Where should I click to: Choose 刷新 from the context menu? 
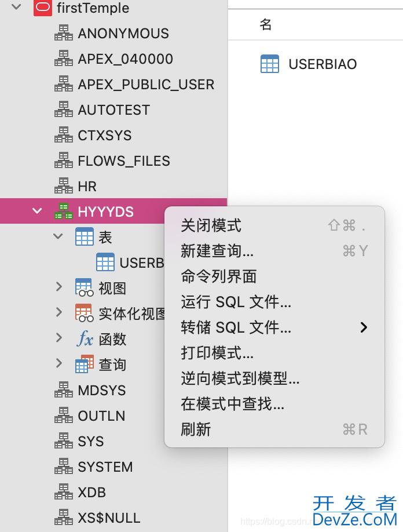pyautogui.click(x=274, y=429)
